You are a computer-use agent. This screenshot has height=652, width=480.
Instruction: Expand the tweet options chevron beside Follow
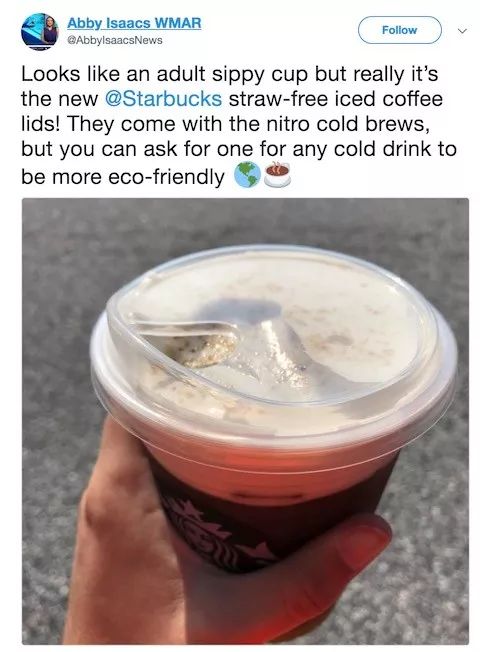click(462, 31)
